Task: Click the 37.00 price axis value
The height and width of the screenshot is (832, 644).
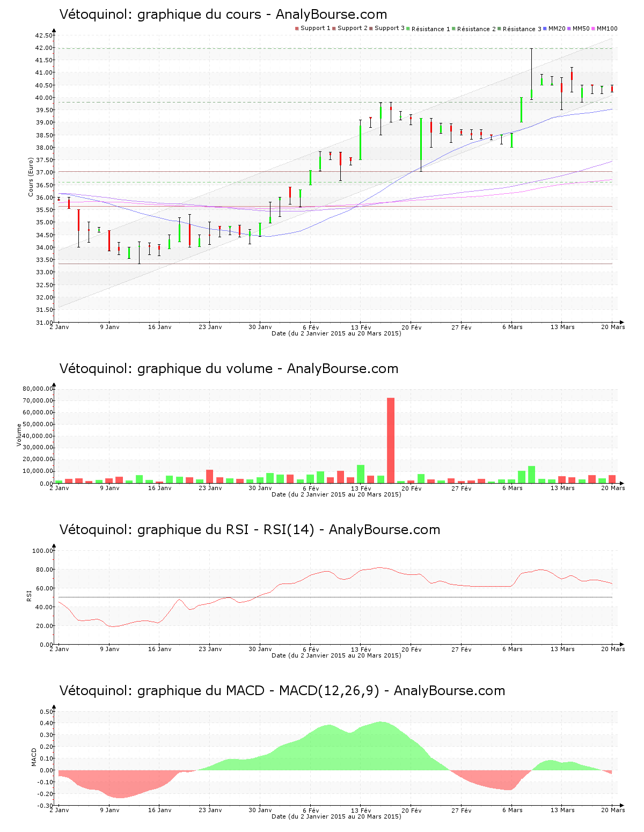Action: (44, 172)
